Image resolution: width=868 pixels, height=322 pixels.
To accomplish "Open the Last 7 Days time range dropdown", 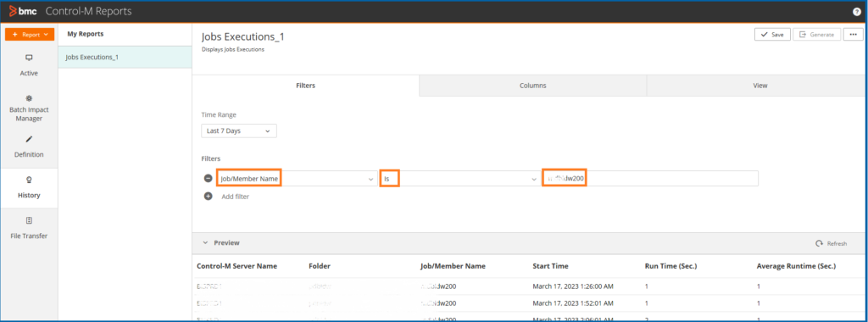I will click(238, 131).
